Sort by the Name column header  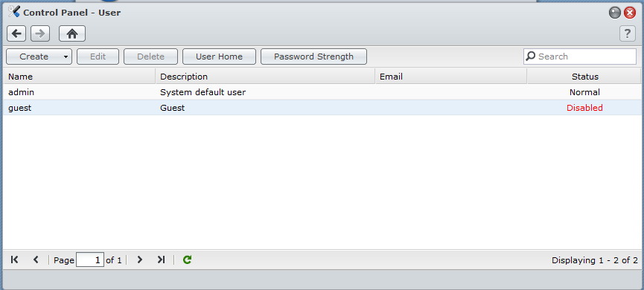tap(80, 77)
